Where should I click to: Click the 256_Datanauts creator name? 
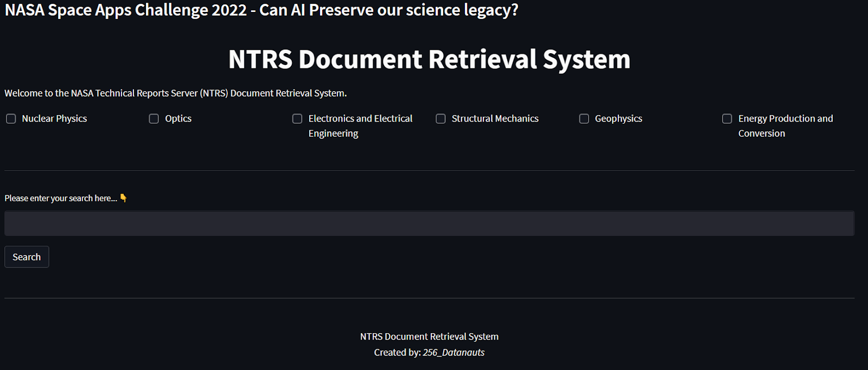(x=454, y=353)
